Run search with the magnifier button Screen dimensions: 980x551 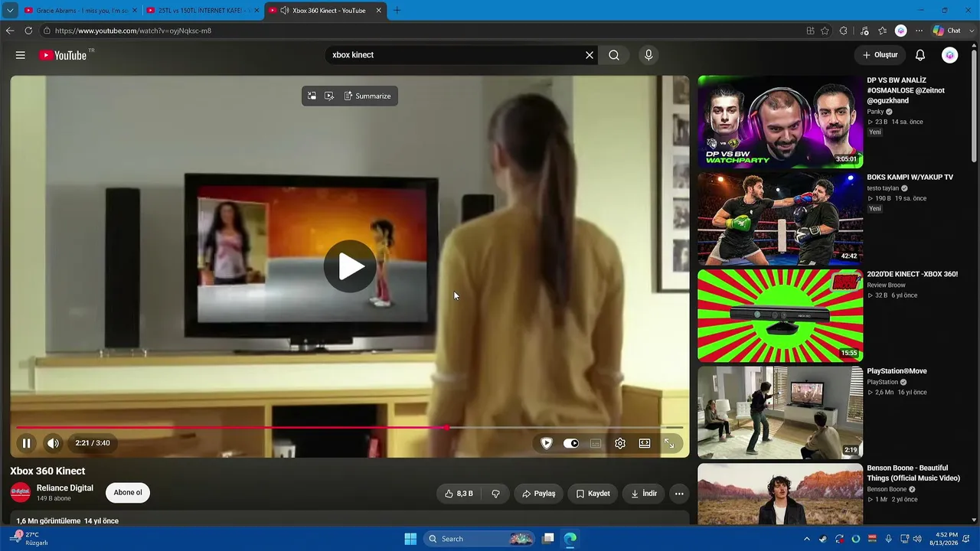coord(614,55)
